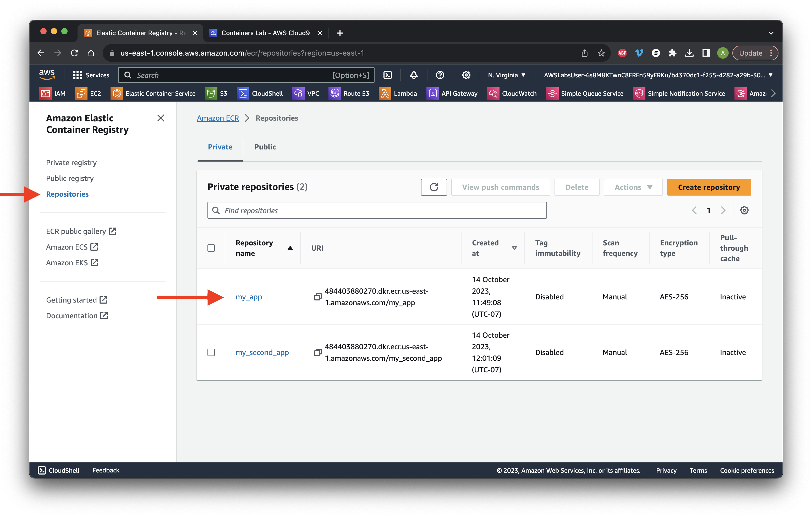Switch to the Public tab

point(265,147)
